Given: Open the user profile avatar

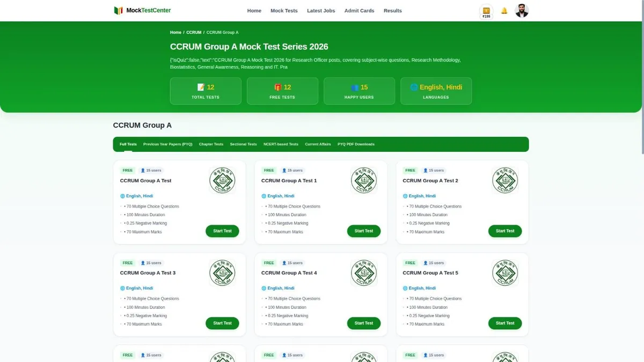Looking at the screenshot, I should 522,10.
